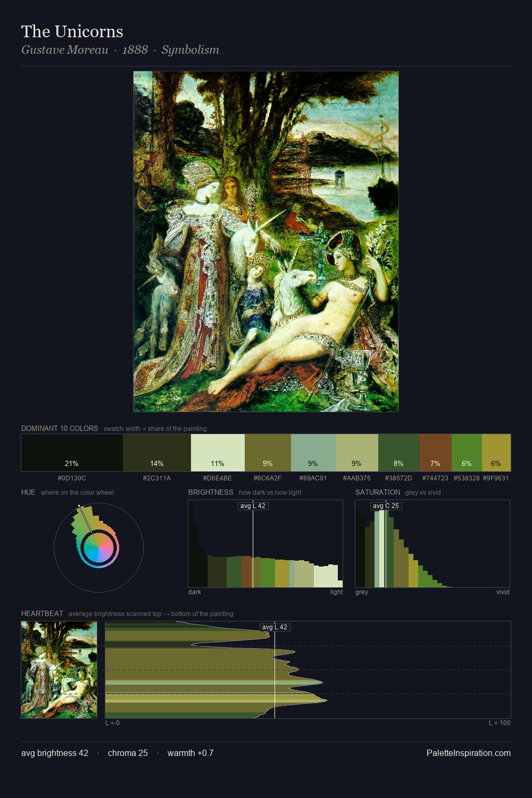This screenshot has width=532, height=798.
Task: Click the hex code #2C311A
Action: tap(157, 478)
